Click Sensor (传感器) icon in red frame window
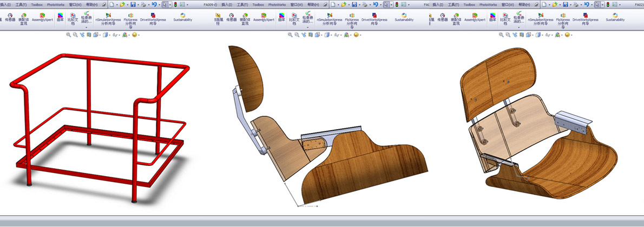 click(10, 16)
